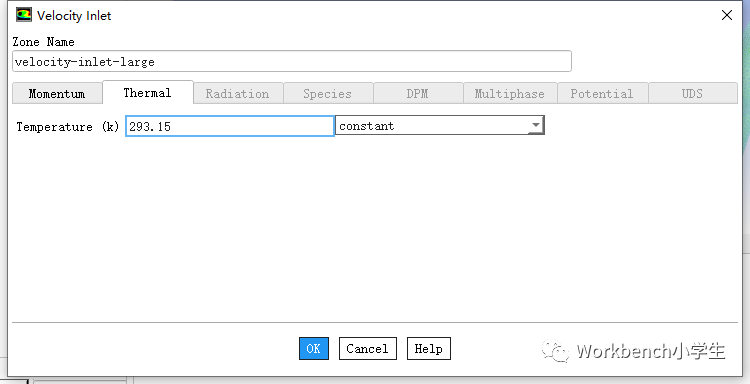Image resolution: width=750 pixels, height=384 pixels.
Task: Switch to the Multiphase tab
Action: coord(510,94)
